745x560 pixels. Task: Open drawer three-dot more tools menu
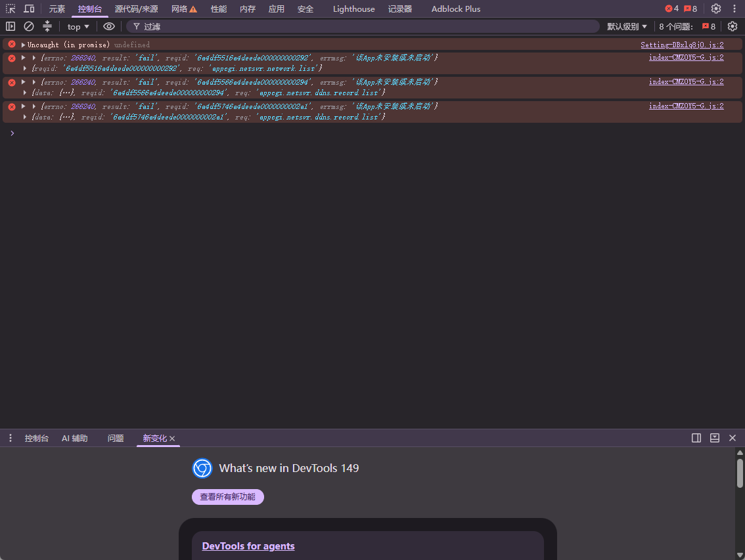[x=10, y=438]
